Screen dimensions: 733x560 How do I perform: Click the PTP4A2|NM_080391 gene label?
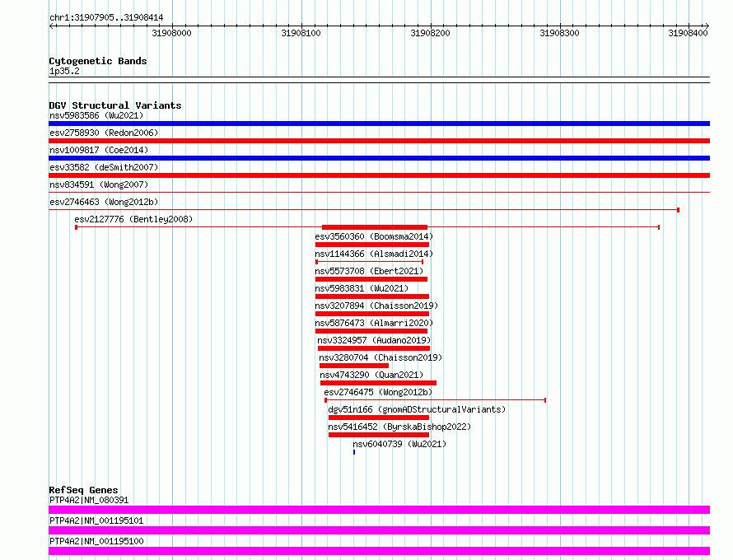click(x=89, y=500)
